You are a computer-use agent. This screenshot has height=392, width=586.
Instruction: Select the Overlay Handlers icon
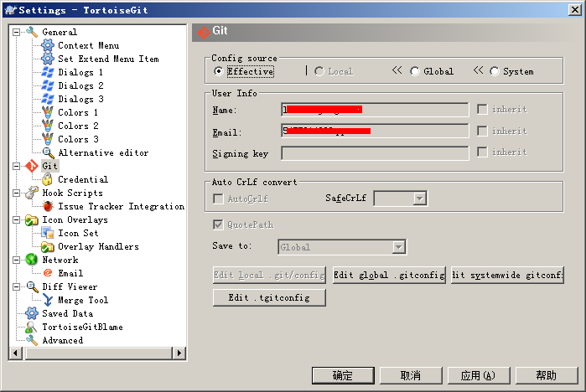click(48, 246)
